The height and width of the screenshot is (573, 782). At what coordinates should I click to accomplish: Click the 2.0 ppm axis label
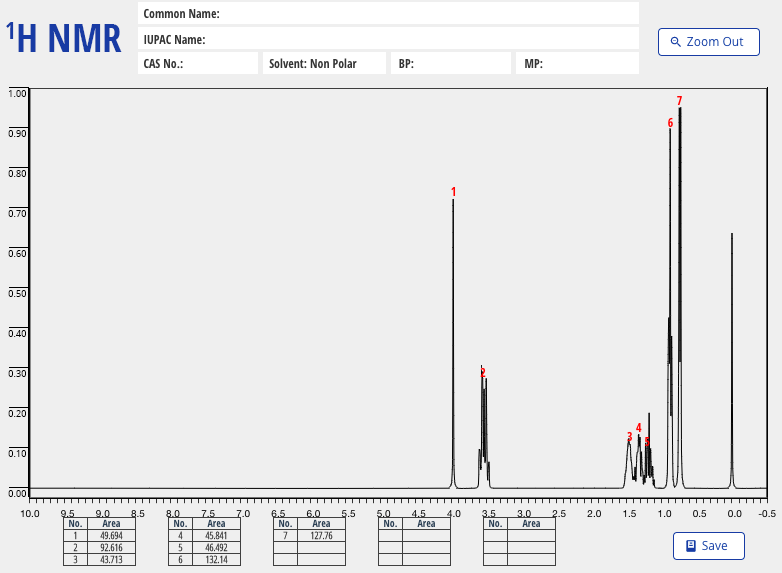pyautogui.click(x=594, y=514)
